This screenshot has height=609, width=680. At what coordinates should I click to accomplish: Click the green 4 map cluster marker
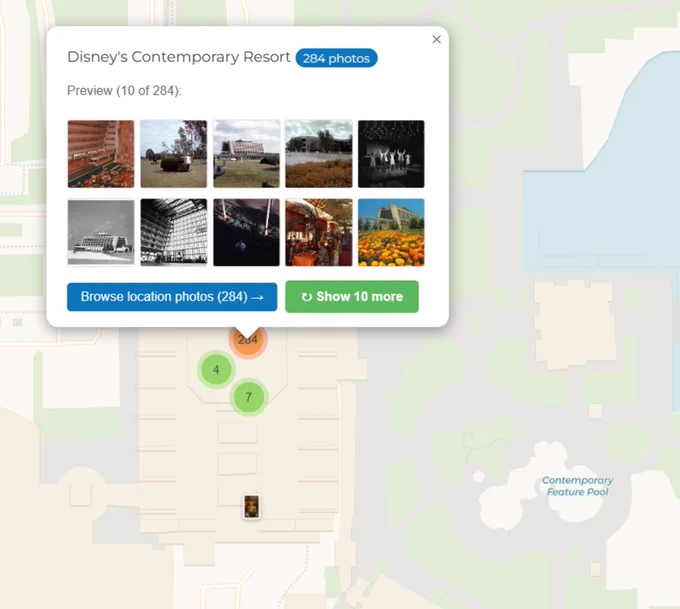point(216,370)
